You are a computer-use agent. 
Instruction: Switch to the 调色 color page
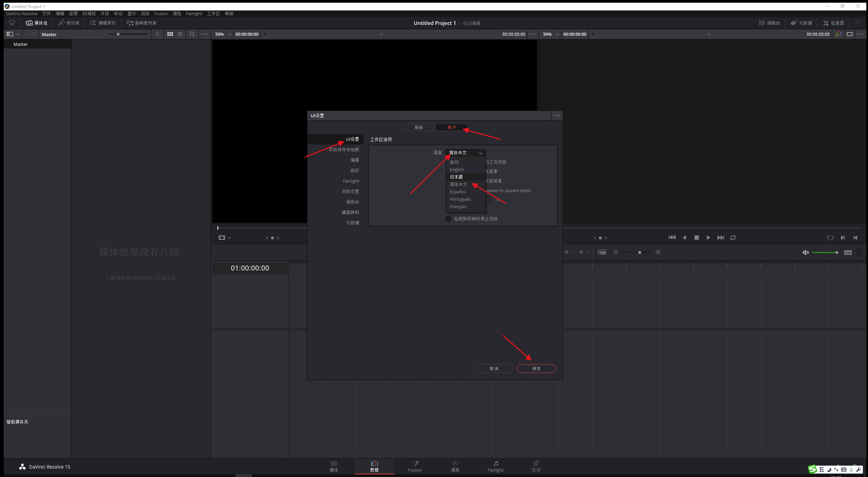455,466
